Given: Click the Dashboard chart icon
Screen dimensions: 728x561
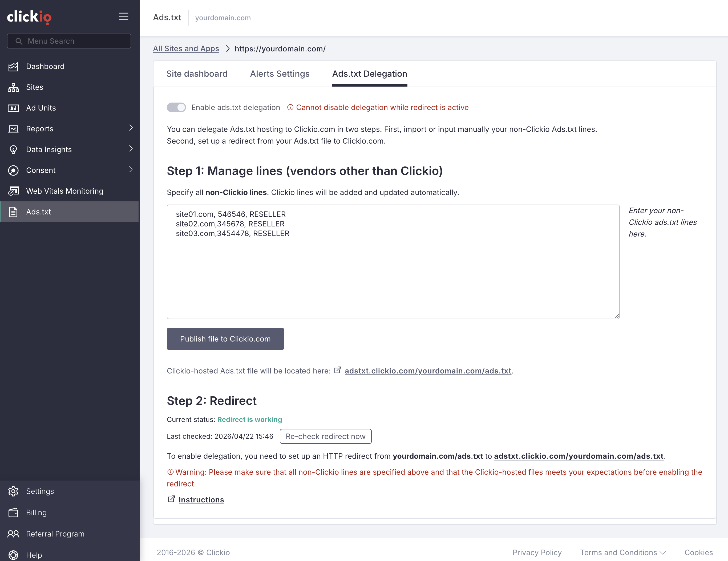Looking at the screenshot, I should [13, 67].
